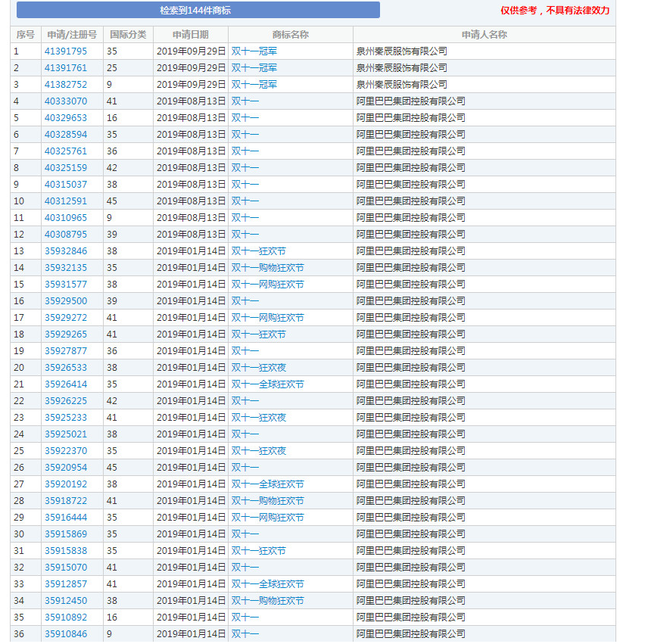Open registration number 35932135

pyautogui.click(x=65, y=268)
